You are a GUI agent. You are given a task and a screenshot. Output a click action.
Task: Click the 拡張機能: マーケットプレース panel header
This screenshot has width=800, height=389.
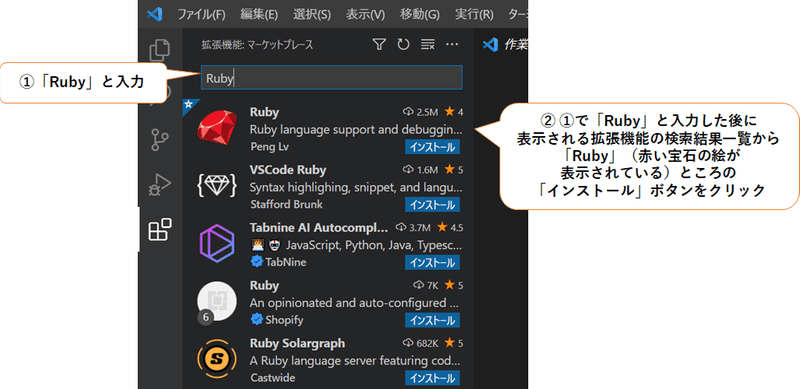tap(257, 45)
